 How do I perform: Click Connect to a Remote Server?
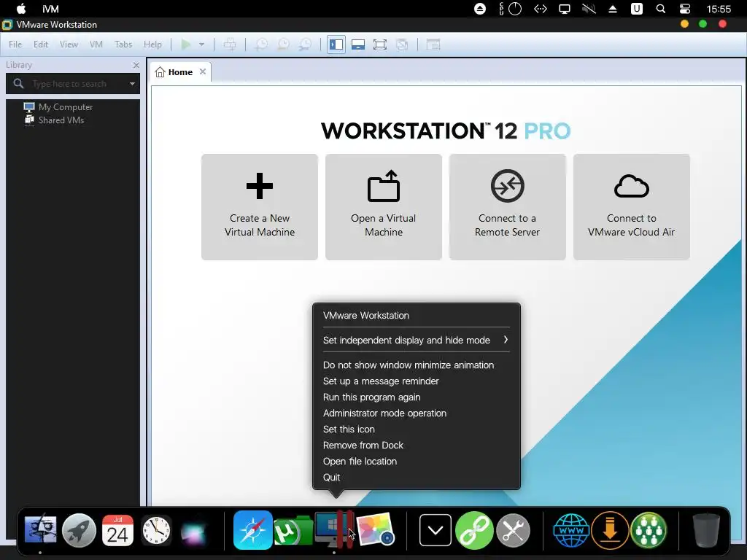pos(508,206)
